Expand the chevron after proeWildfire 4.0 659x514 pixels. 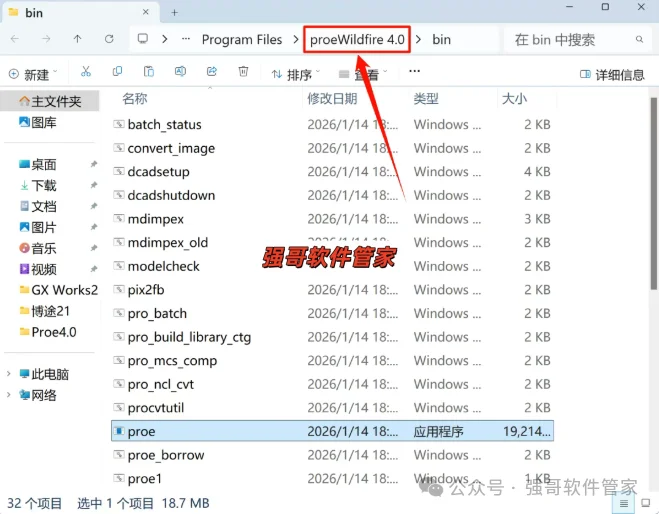(x=419, y=40)
